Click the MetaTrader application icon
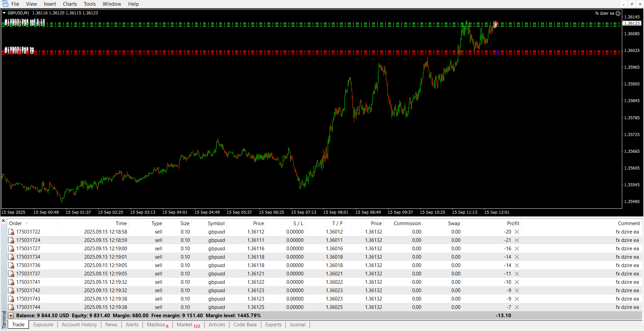This screenshot has width=644, height=331. [5, 4]
